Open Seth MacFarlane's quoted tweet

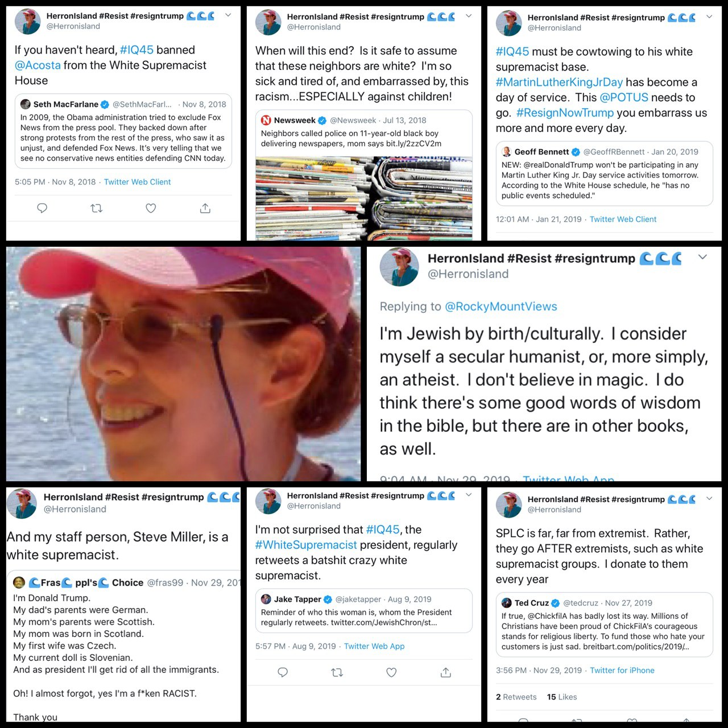123,131
